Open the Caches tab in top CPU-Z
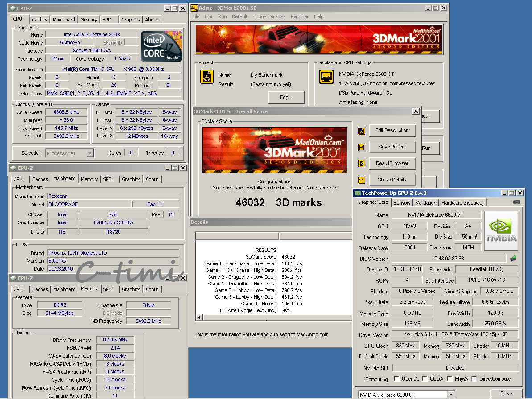532x399 pixels. point(40,20)
